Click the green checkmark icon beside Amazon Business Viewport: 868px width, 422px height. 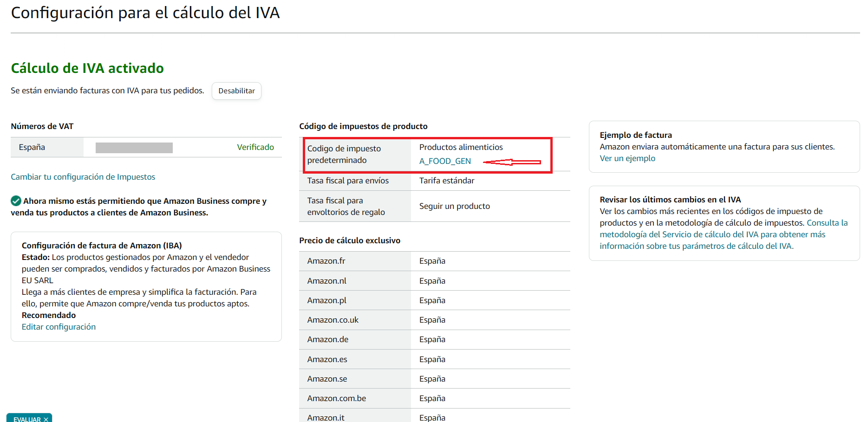click(x=16, y=201)
